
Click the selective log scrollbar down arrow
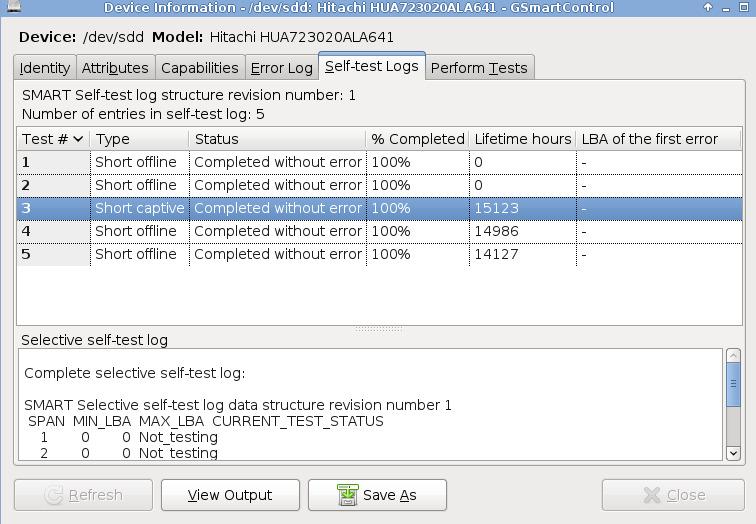(x=733, y=453)
